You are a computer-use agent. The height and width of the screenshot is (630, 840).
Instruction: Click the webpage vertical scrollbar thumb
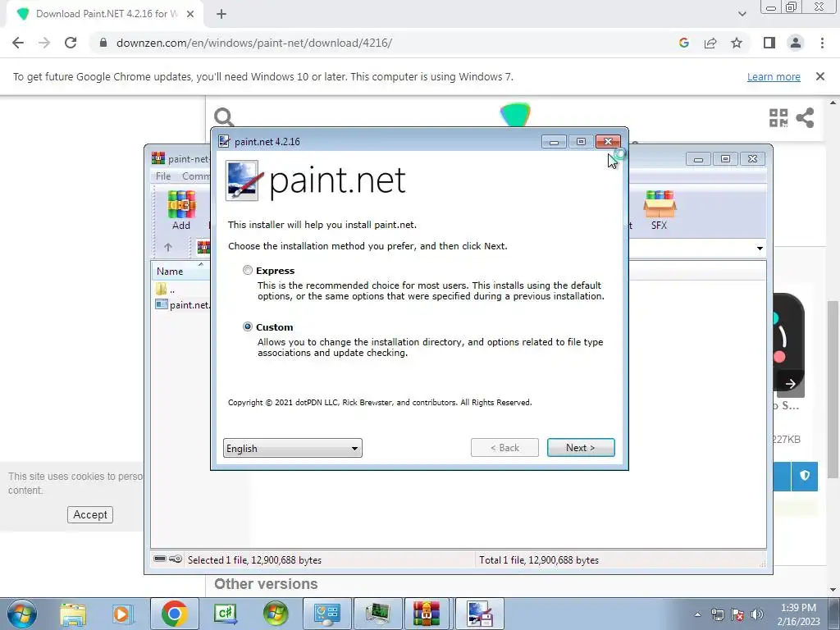pos(833,389)
